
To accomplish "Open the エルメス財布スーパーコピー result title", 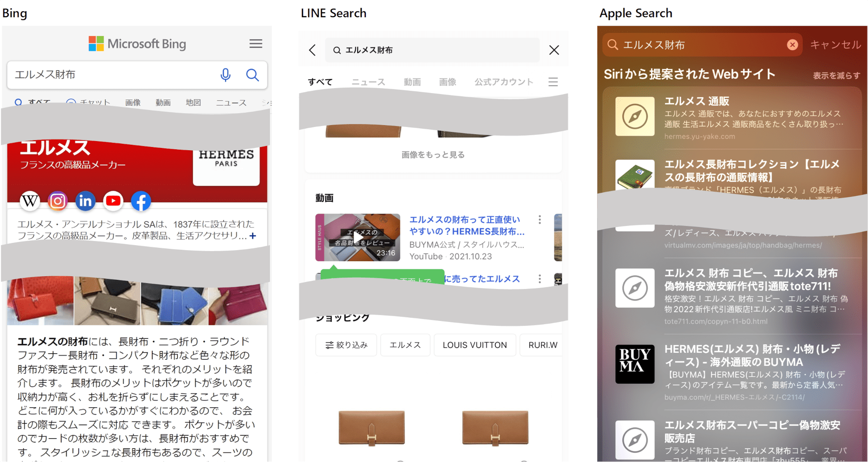I will [x=752, y=431].
